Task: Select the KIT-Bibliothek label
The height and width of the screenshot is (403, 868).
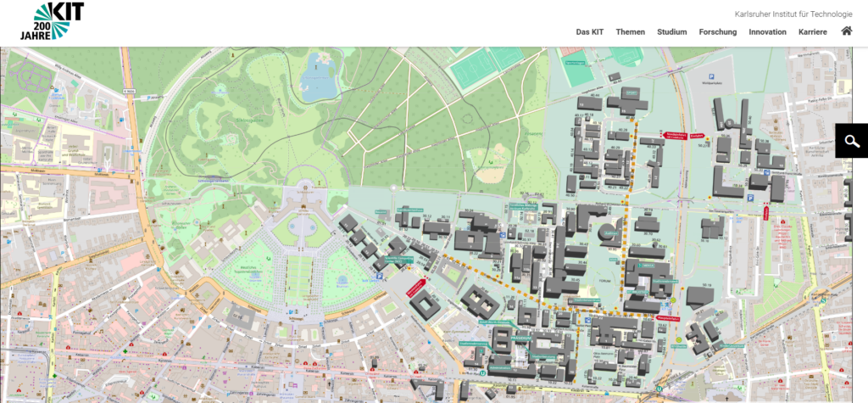Action: (637, 292)
